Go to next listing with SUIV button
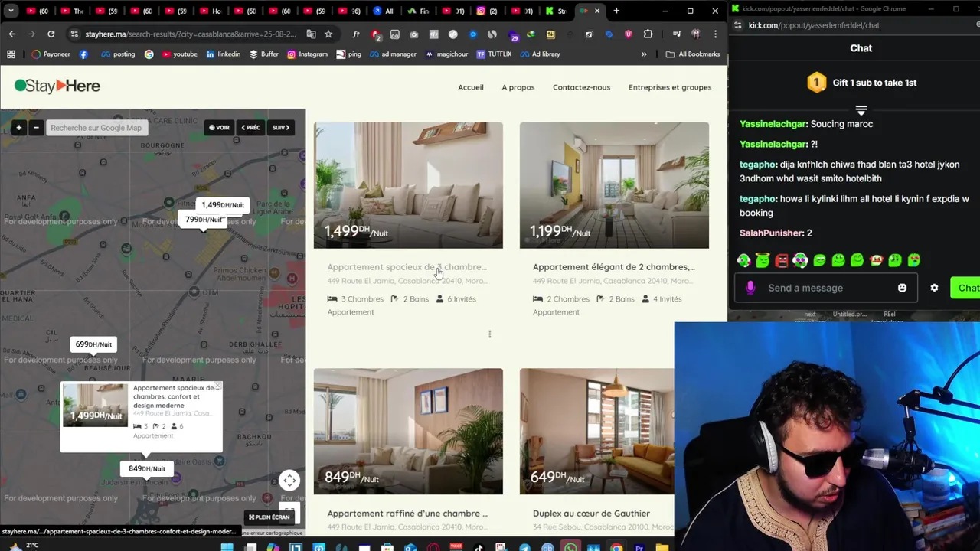This screenshot has height=551, width=980. (x=280, y=128)
